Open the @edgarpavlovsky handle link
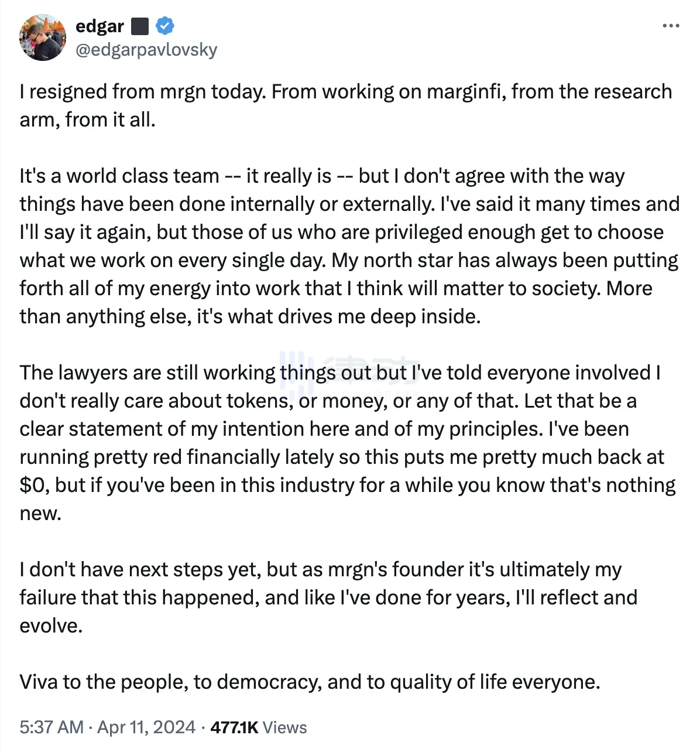Screen dimensions: 700x752 pos(146,50)
